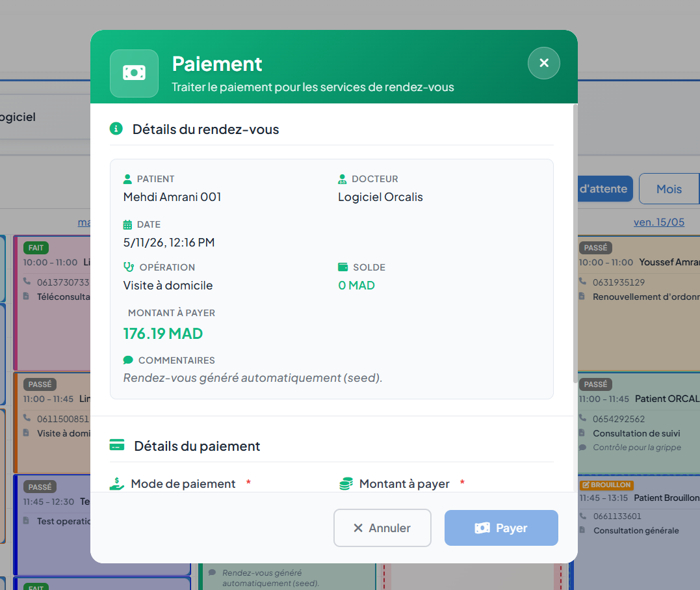Screen dimensions: 700x590
Task: Click the patient person icon
Action: tap(127, 179)
